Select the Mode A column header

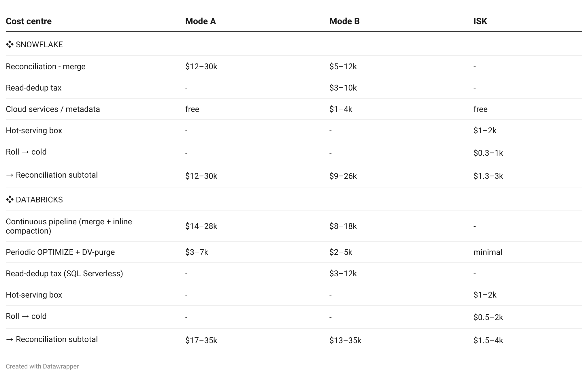coord(201,21)
